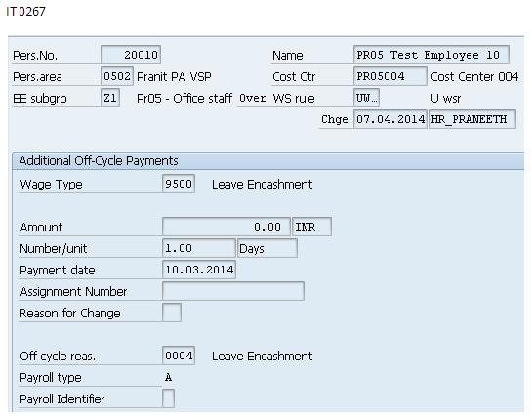Click the HR_PRANEETH user field
The width and height of the screenshot is (532, 420).
472,119
